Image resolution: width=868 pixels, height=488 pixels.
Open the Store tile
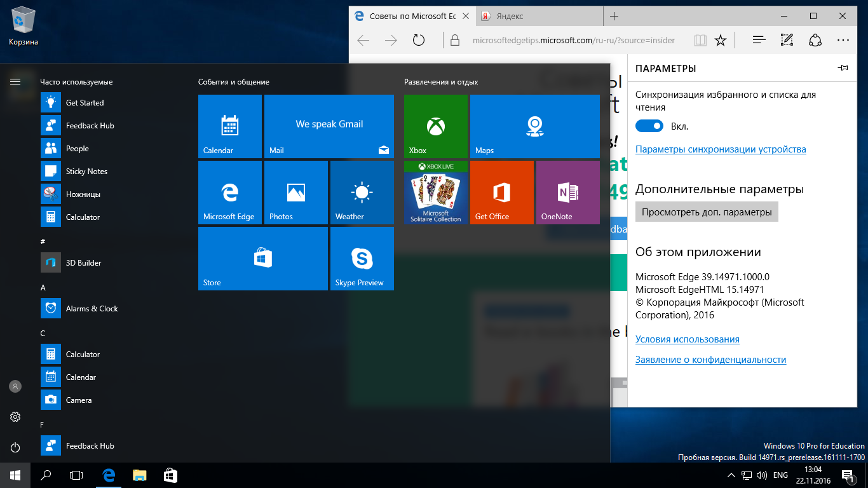click(263, 259)
